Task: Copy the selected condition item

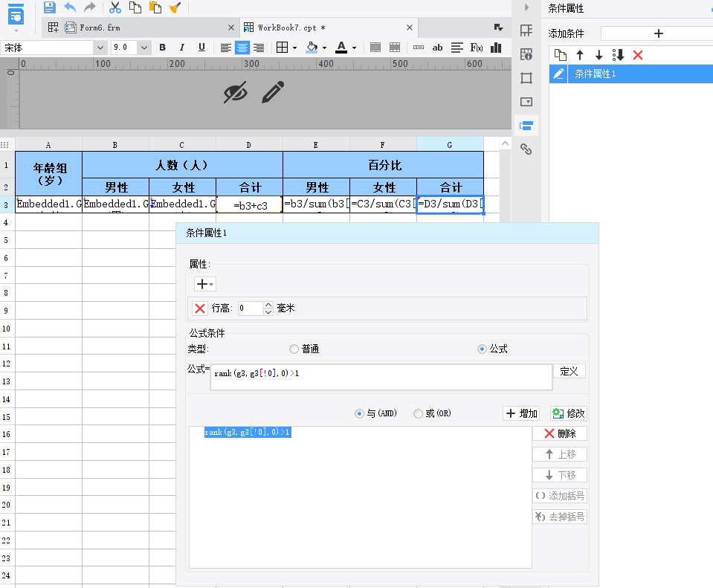Action: (x=561, y=55)
